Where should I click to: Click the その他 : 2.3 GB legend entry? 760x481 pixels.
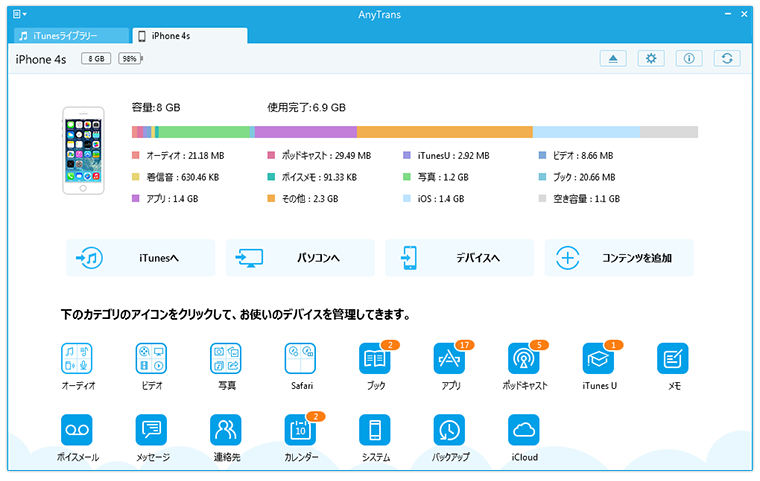pos(303,198)
